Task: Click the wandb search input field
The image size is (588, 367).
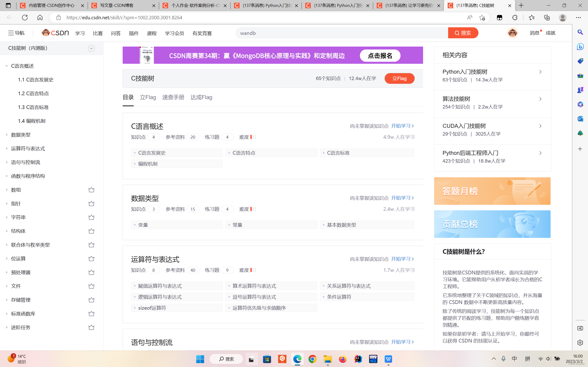Action: [x=340, y=33]
